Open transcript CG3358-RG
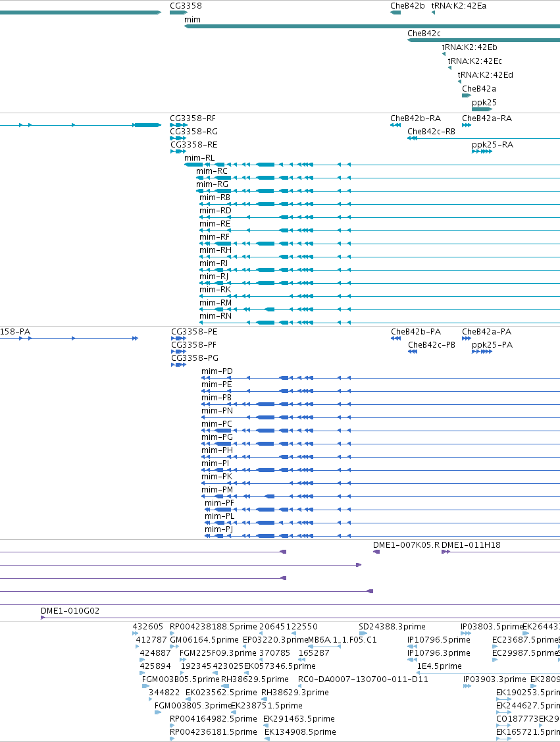560x742 pixels. [194, 131]
